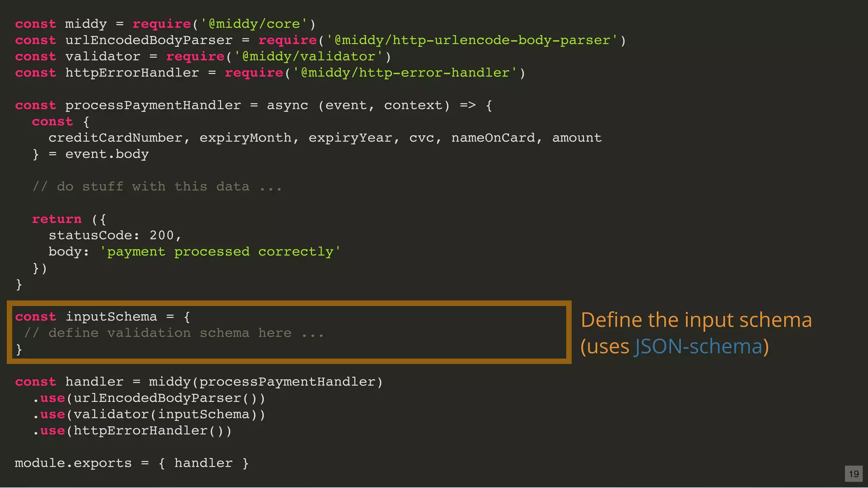Click the expiryMonth variable
The image size is (868, 488).
(245, 138)
